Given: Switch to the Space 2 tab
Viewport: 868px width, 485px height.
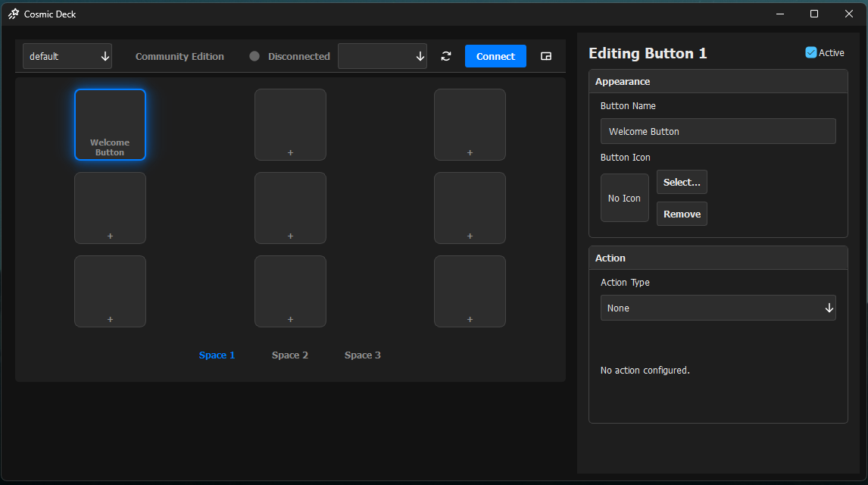Looking at the screenshot, I should (290, 355).
